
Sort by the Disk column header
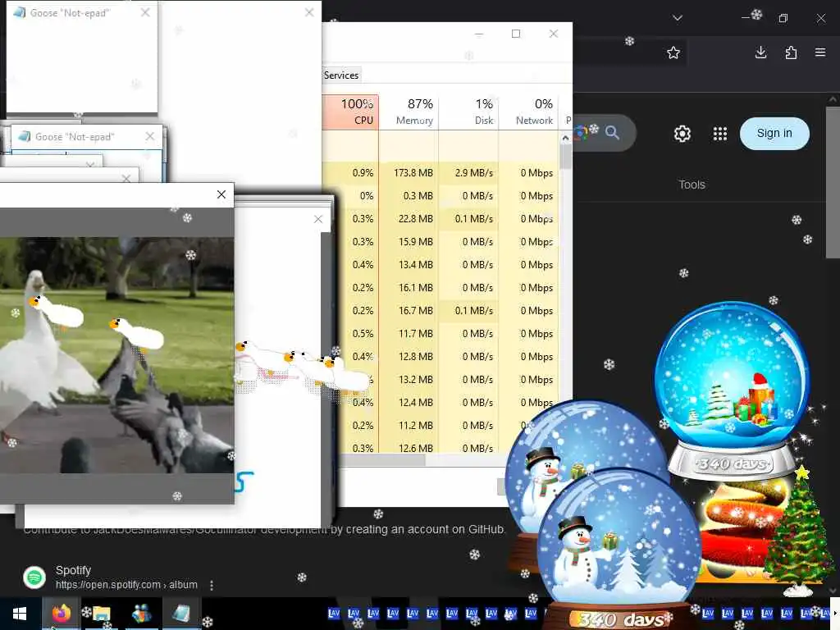click(468, 112)
